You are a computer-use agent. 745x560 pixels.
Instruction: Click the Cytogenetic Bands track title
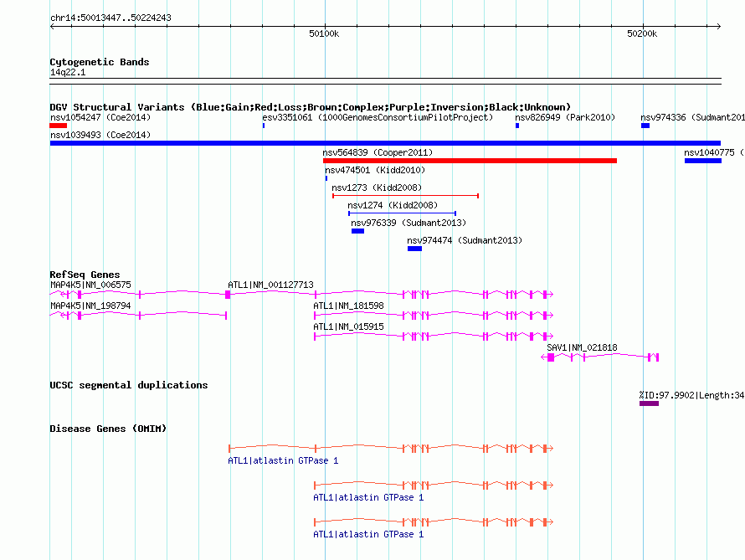(100, 62)
